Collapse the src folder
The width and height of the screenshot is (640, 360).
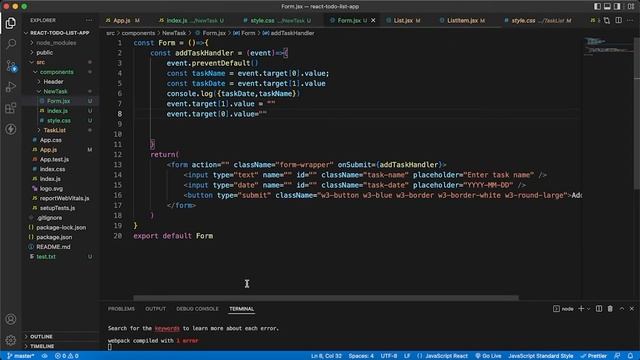tap(40, 62)
